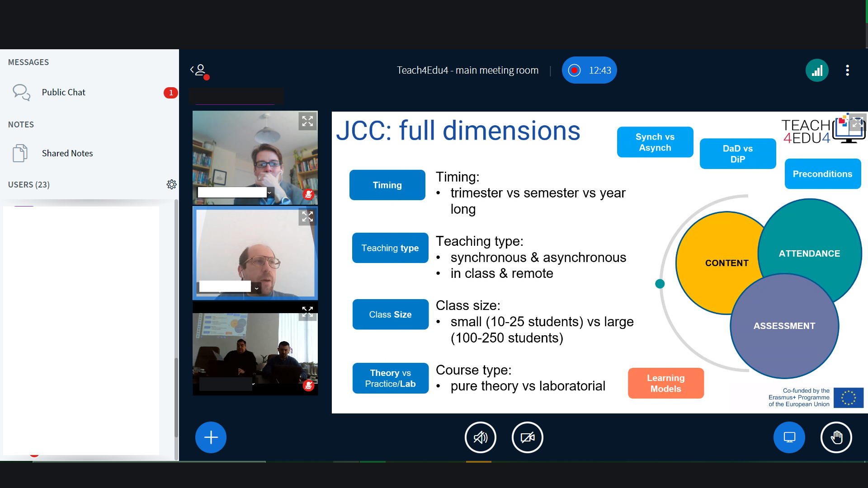
Task: Open the manage users gear icon
Action: pyautogui.click(x=171, y=184)
